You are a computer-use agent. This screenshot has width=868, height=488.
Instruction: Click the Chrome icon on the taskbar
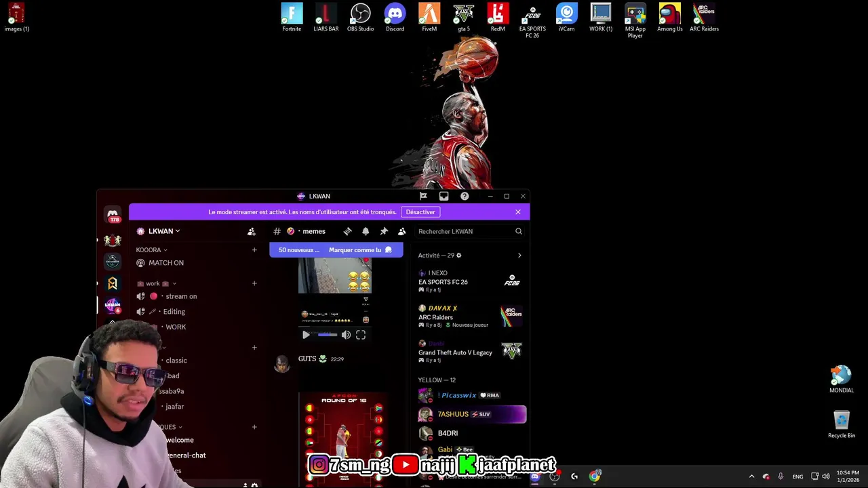click(595, 476)
